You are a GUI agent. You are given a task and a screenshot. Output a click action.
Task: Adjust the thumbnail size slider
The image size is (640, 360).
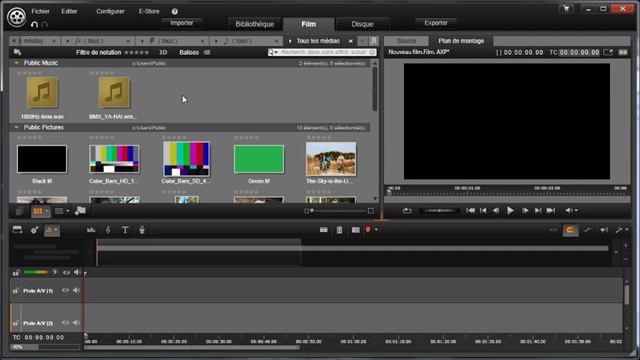[x=338, y=211]
